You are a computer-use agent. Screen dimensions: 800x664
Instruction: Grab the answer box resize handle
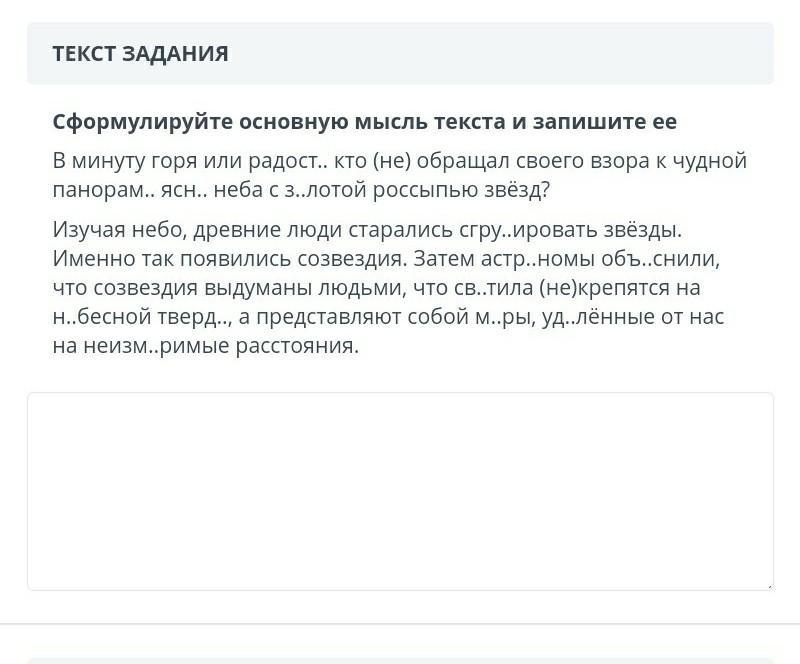pos(767,584)
